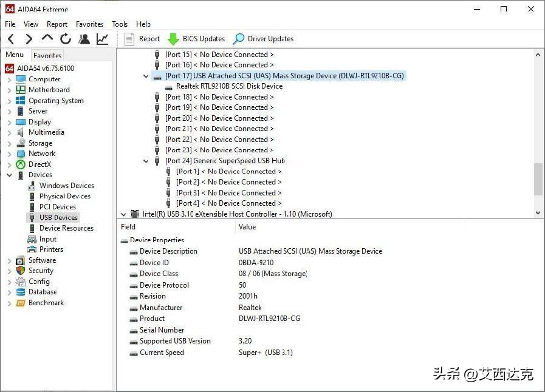Select Motherboard in the sidebar
This screenshot has width=545, height=392.
(49, 89)
